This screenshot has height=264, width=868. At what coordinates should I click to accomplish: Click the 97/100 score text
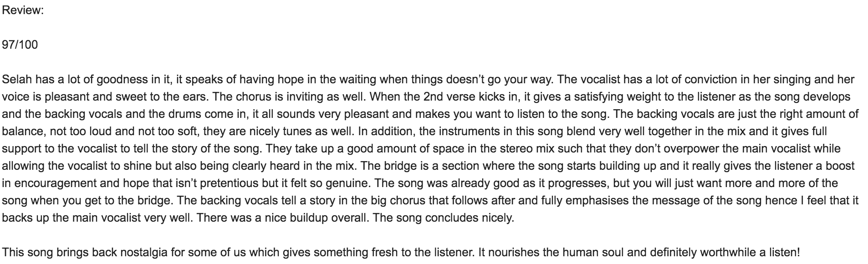pos(20,45)
